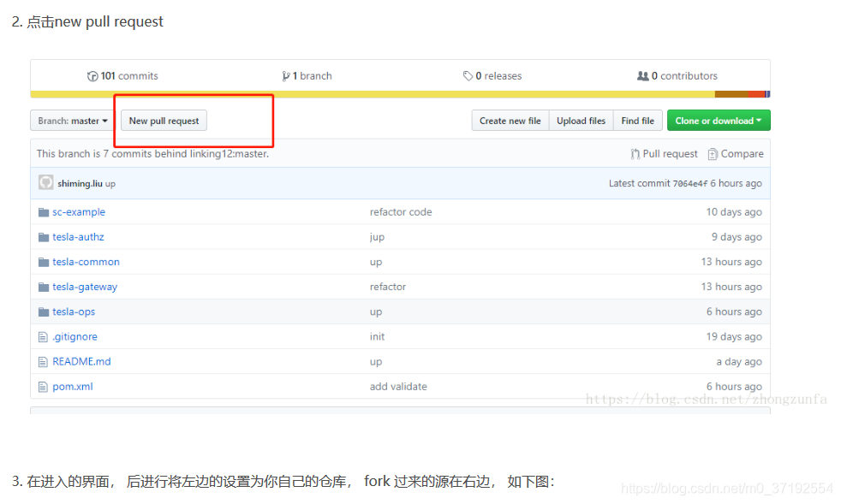Open the 0 contributors tab

tap(677, 76)
